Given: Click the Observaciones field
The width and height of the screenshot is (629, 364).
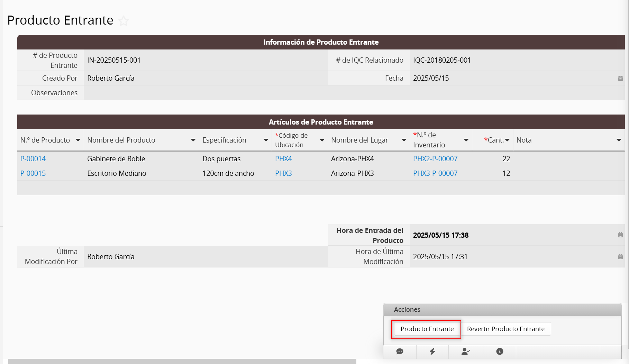Looking at the screenshot, I should [x=354, y=93].
